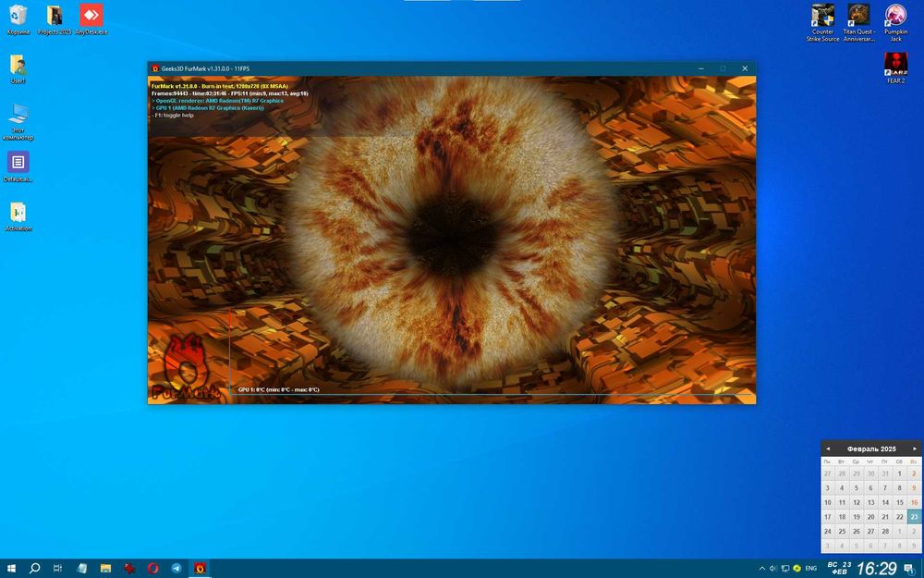Select date 18 in the calendar

pyautogui.click(x=842, y=517)
